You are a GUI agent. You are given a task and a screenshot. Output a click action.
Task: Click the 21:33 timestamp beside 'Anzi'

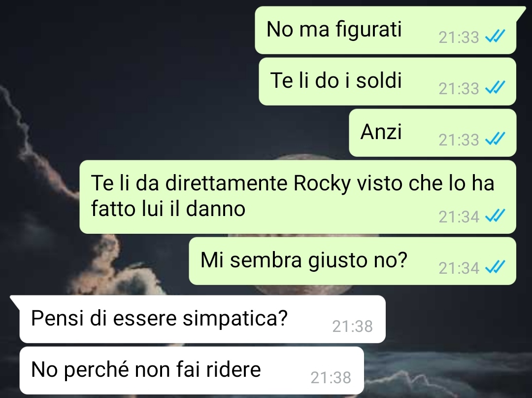click(459, 140)
